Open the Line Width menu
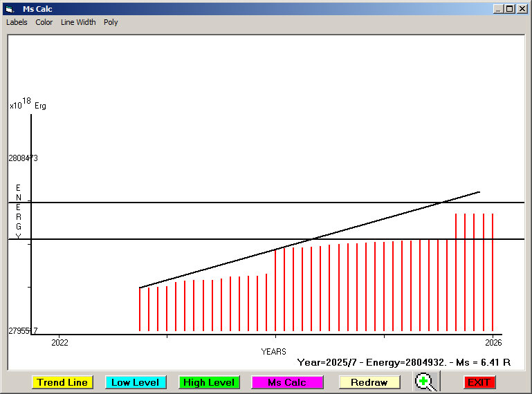The image size is (532, 394). [78, 22]
